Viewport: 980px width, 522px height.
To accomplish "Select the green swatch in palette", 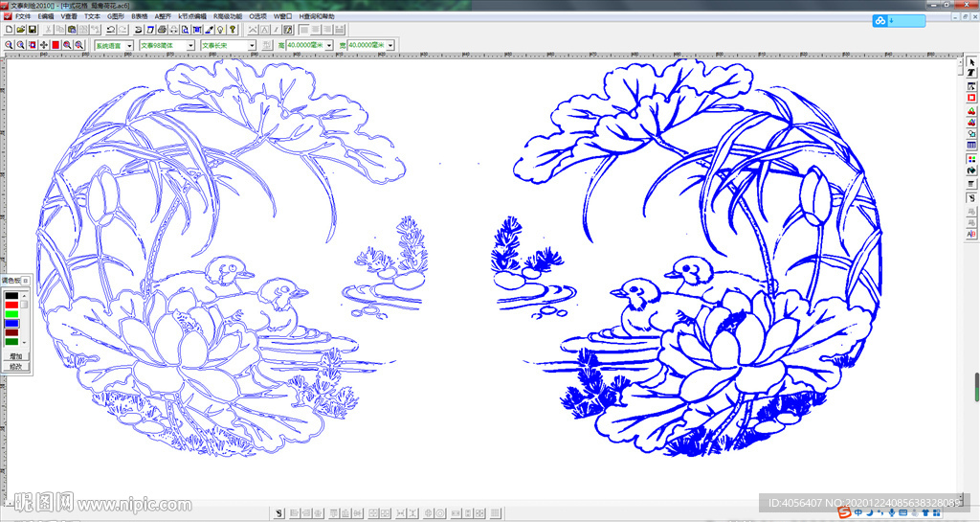I will click(x=11, y=313).
